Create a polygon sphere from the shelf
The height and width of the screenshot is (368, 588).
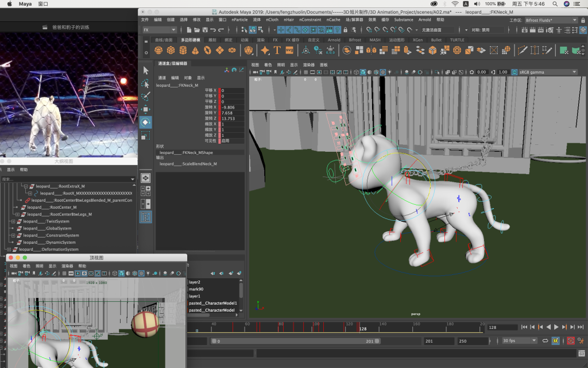click(x=158, y=50)
